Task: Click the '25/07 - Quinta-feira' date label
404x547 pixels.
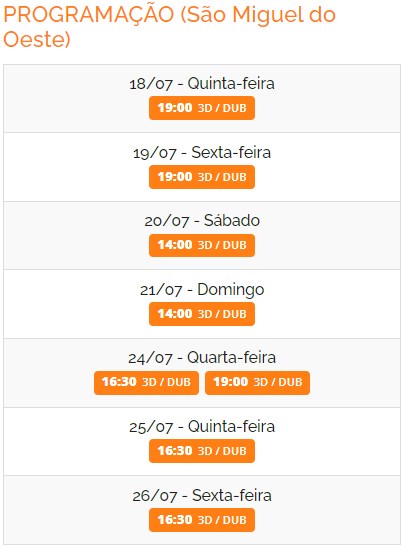Action: click(x=202, y=427)
